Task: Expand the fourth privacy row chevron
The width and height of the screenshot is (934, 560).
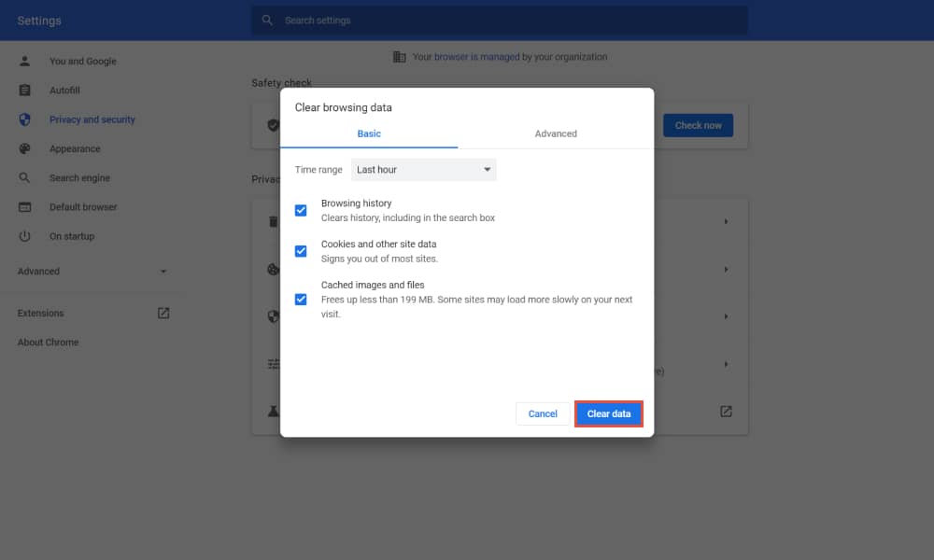Action: 726,364
